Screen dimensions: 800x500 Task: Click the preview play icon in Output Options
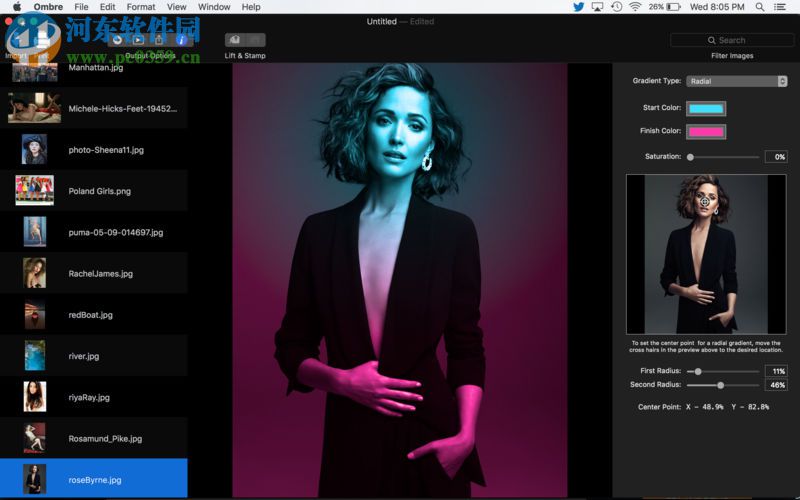coord(138,40)
